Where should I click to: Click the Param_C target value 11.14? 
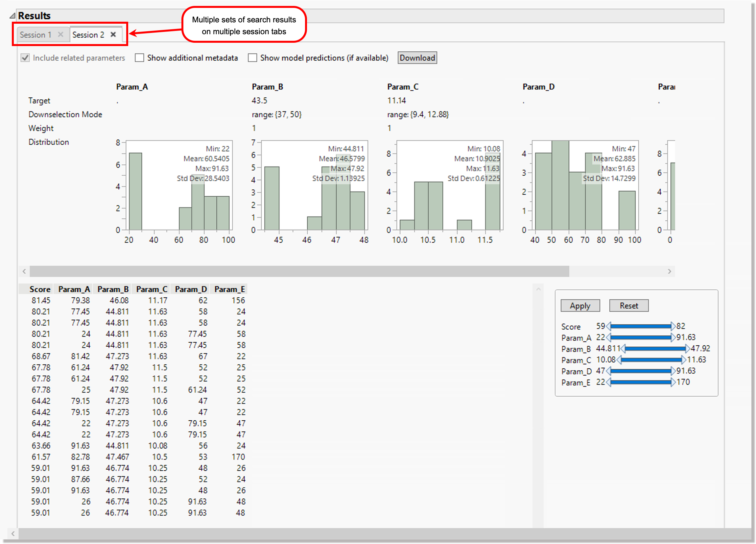(x=397, y=100)
